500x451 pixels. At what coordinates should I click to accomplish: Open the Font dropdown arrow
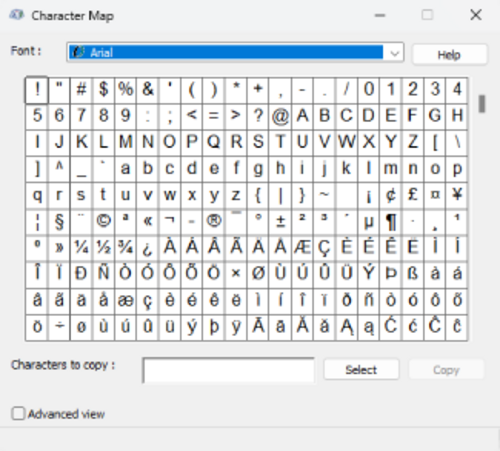[x=395, y=53]
